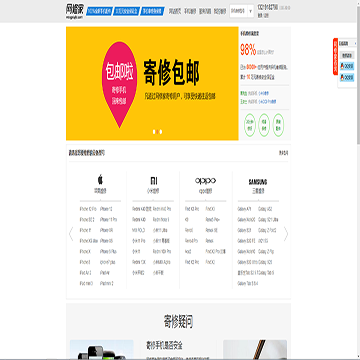Open the Galaxy Z Fold2 repair link

(x=267, y=230)
